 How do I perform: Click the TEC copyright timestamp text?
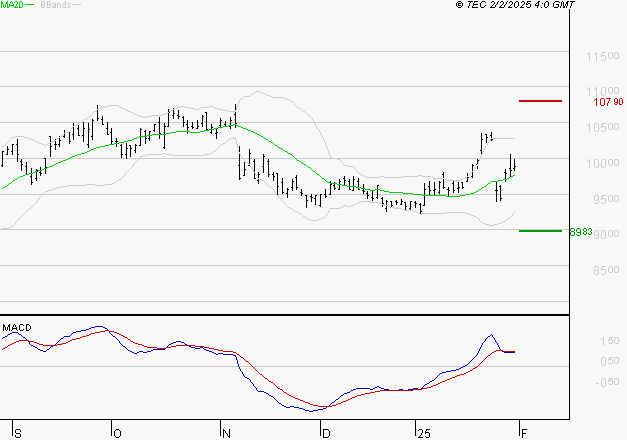[515, 5]
